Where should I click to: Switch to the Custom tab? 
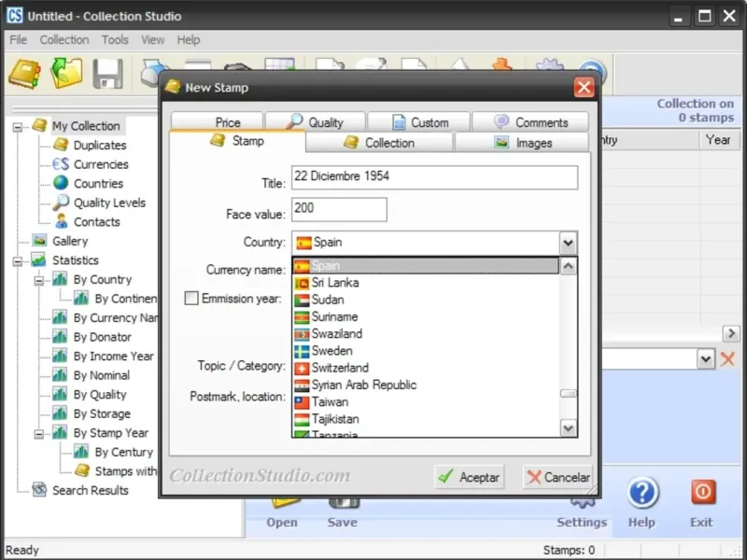point(419,122)
